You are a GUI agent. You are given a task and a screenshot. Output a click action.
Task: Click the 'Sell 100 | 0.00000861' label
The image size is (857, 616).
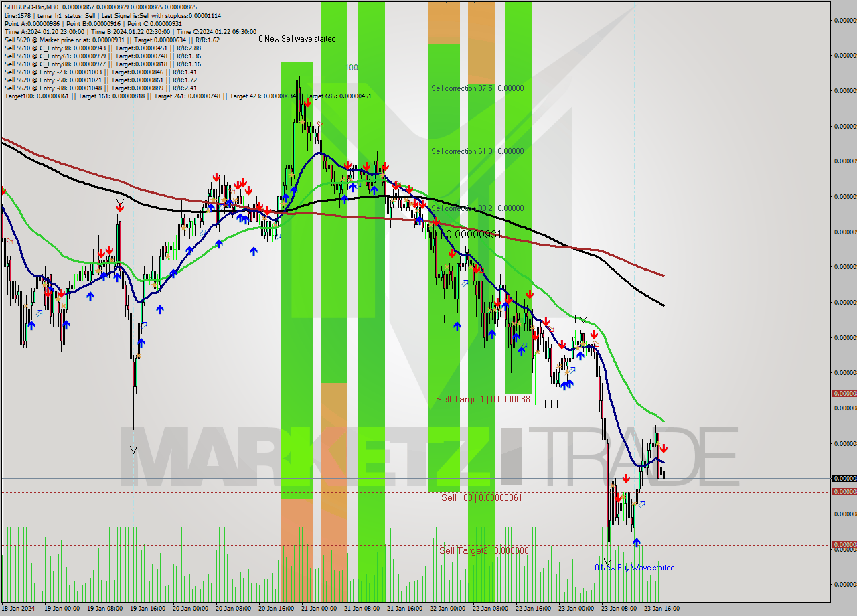(481, 497)
